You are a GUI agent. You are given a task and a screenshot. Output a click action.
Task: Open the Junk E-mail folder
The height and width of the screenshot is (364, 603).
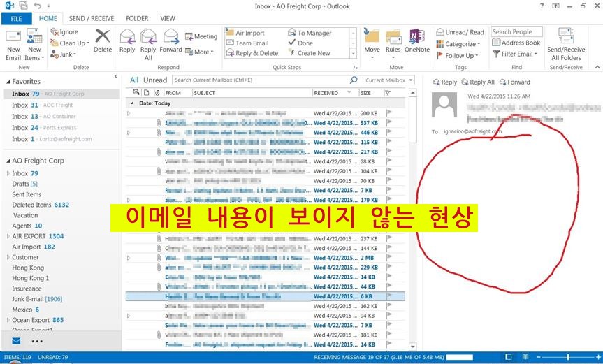click(37, 299)
